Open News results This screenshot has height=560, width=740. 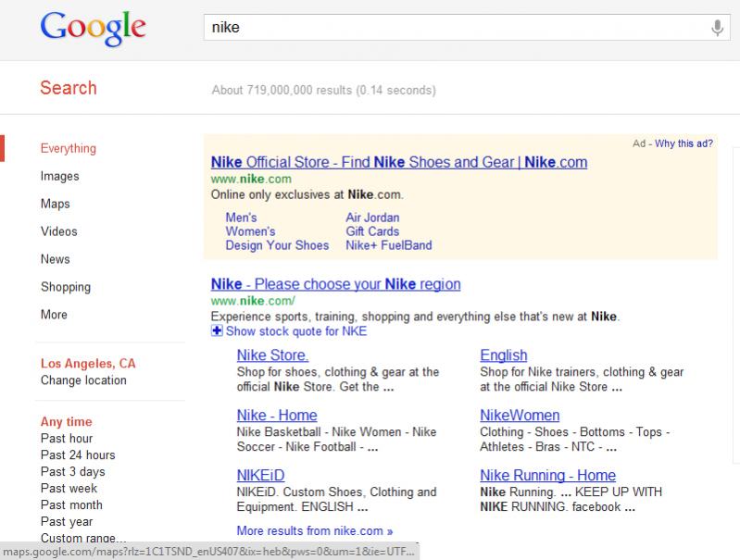tap(56, 259)
